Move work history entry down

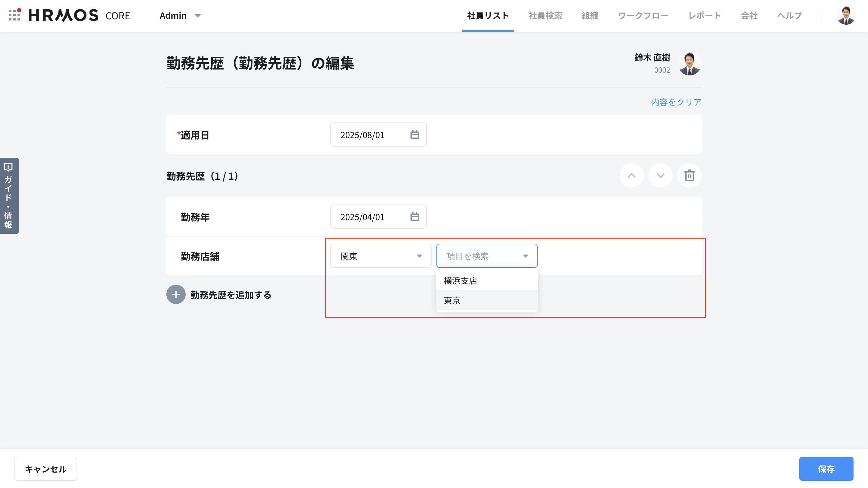[x=660, y=175]
